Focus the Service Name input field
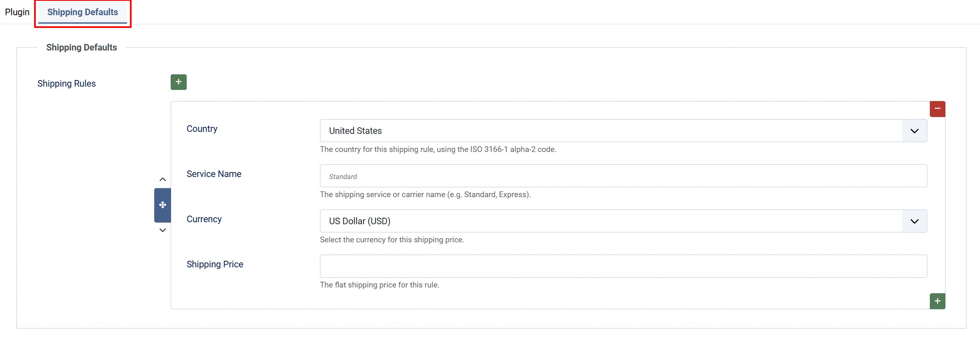 tap(623, 176)
